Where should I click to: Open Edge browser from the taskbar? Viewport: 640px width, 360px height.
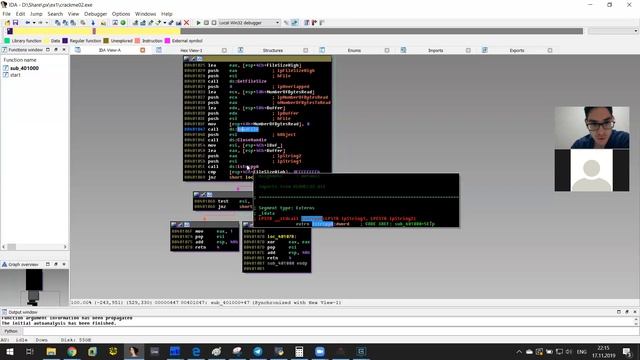point(196,351)
